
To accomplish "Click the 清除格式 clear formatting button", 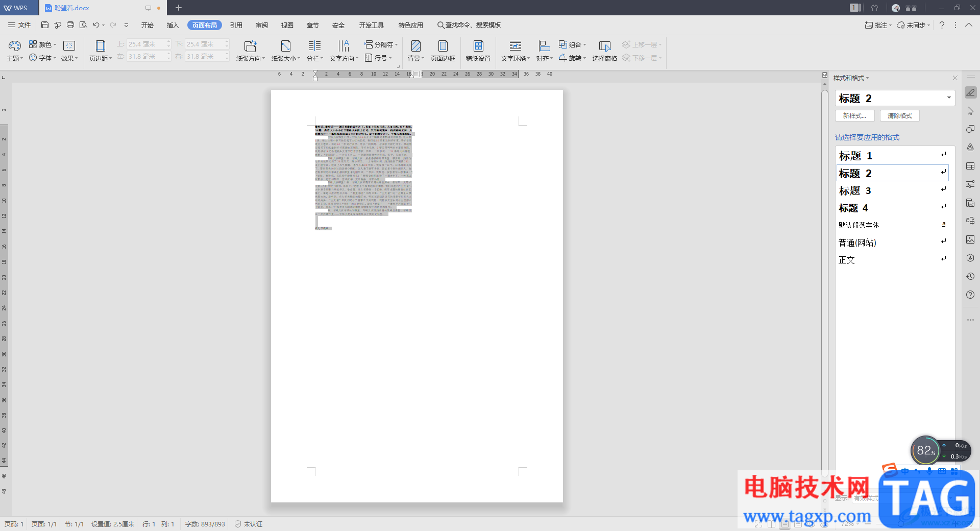I will (899, 116).
